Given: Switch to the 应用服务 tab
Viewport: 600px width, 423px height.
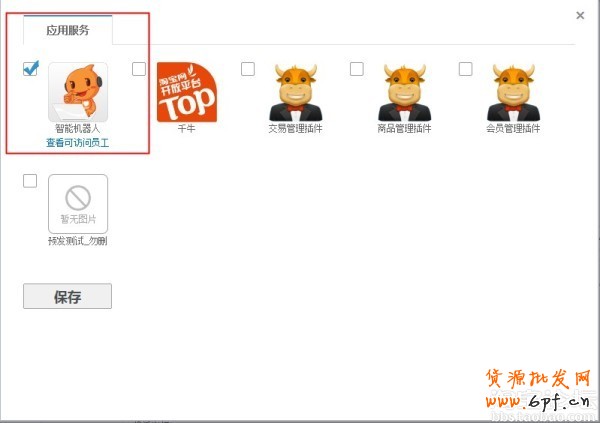Looking at the screenshot, I should [x=68, y=30].
